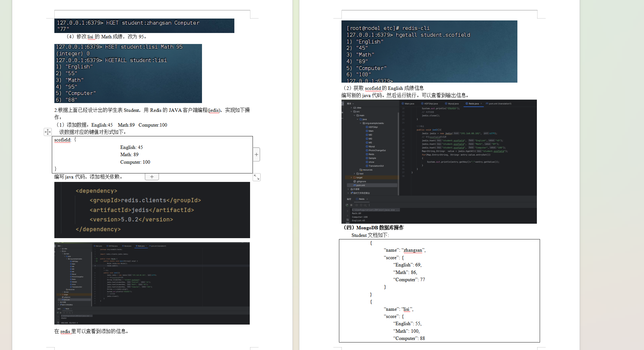Switch to the Main.java editor tab

point(409,104)
